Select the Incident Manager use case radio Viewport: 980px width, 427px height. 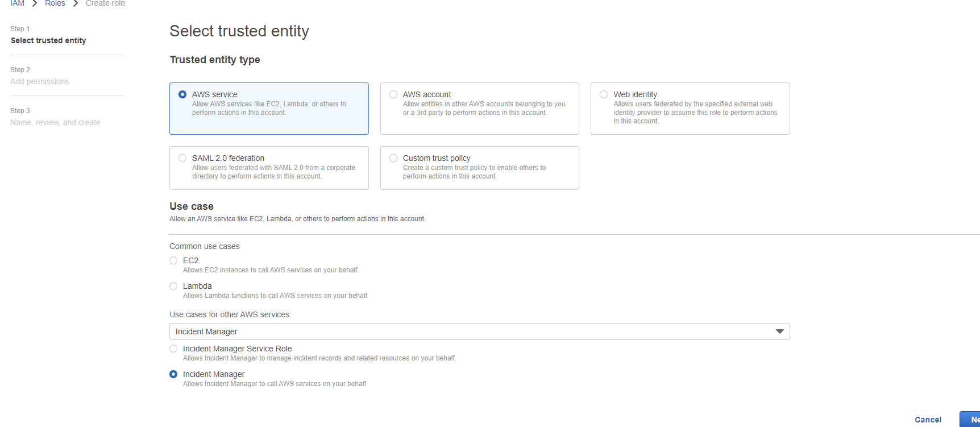(173, 374)
